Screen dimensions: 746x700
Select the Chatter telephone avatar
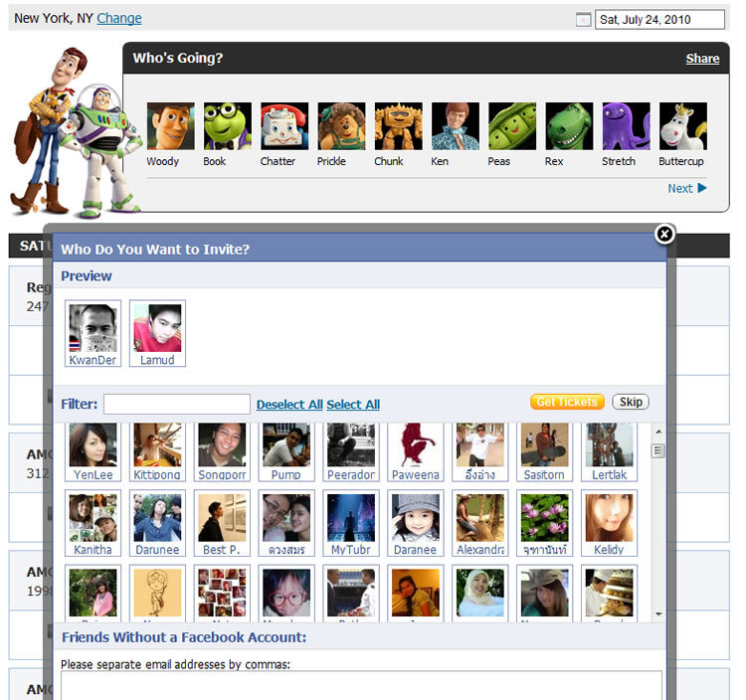point(284,126)
